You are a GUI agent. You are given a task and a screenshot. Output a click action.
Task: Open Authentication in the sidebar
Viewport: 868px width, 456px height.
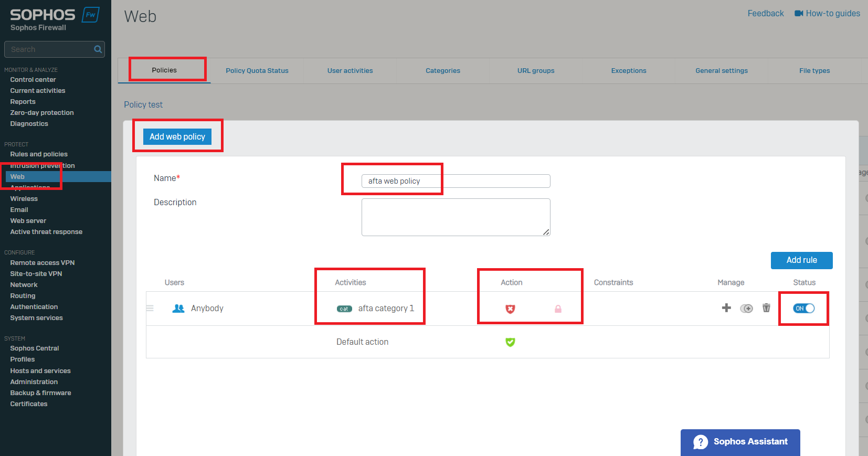(34, 307)
